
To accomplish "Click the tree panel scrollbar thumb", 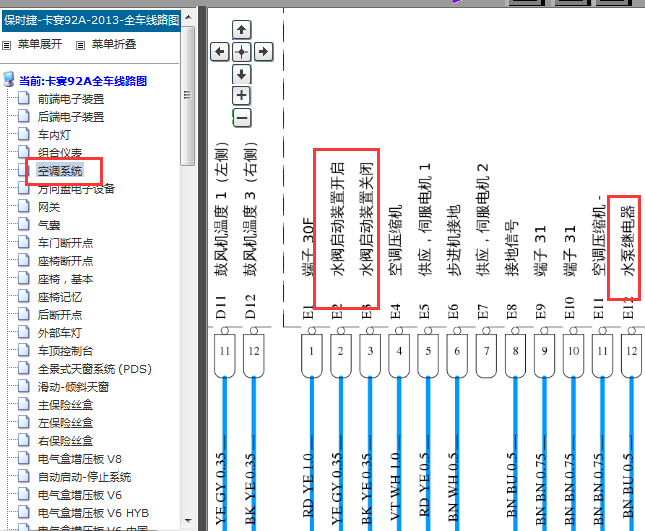I will pos(188,95).
